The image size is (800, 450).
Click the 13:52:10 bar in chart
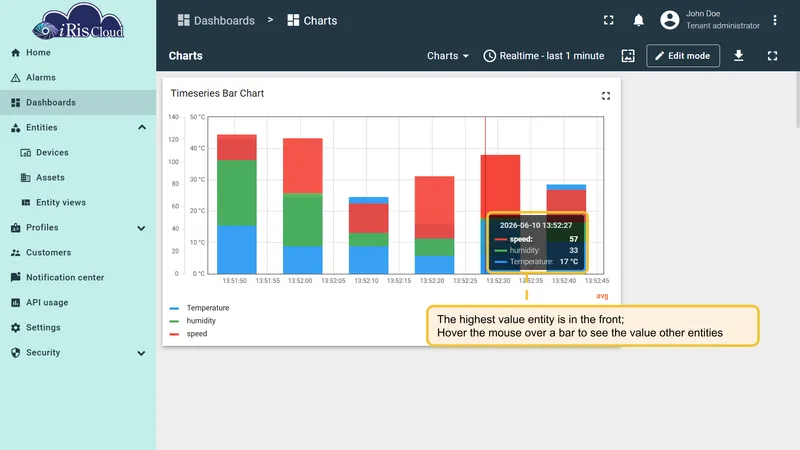(x=368, y=236)
